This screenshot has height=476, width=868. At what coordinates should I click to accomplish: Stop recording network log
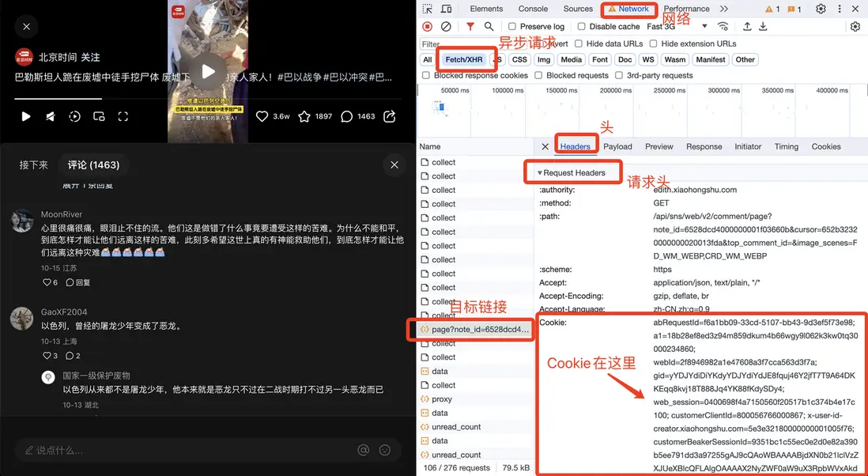coord(426,26)
